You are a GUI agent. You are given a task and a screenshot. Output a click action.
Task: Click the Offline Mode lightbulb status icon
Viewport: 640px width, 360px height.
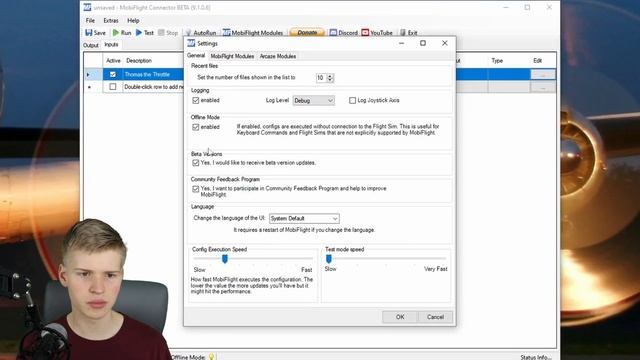click(211, 357)
